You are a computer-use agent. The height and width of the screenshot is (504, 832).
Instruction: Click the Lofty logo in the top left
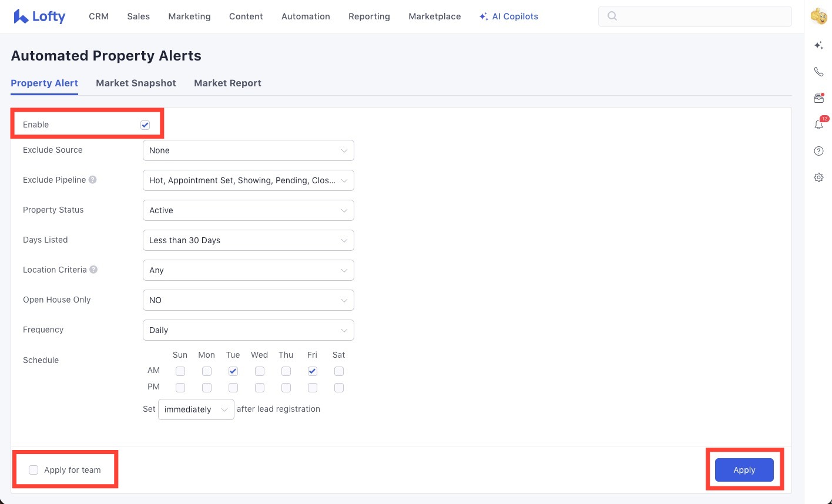click(x=39, y=16)
